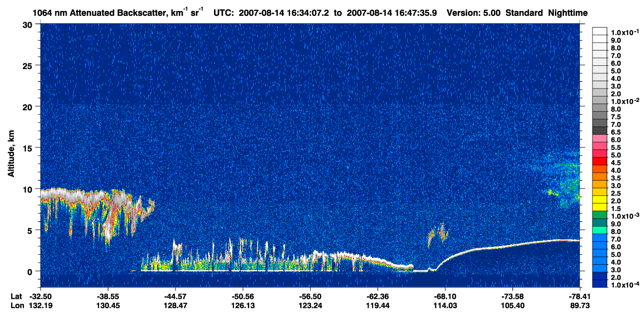The height and width of the screenshot is (330, 644).
Task: Click latitude value -62.36
Action: [377, 296]
